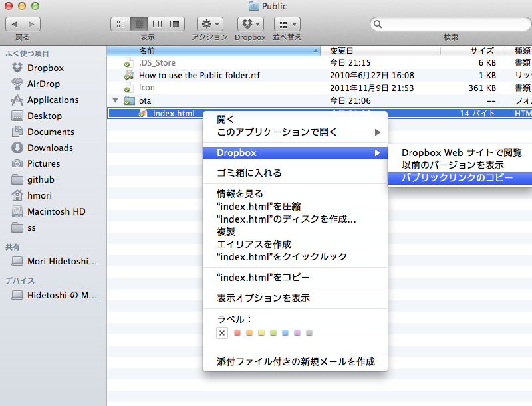Click the 戻る back button

pyautogui.click(x=14, y=24)
